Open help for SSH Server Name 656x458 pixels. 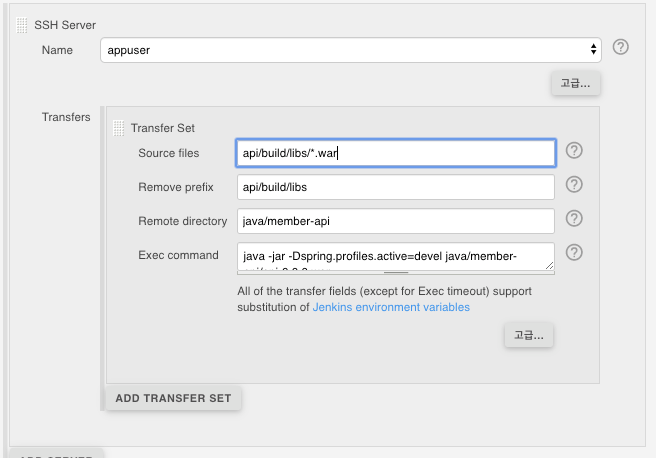(x=620, y=47)
